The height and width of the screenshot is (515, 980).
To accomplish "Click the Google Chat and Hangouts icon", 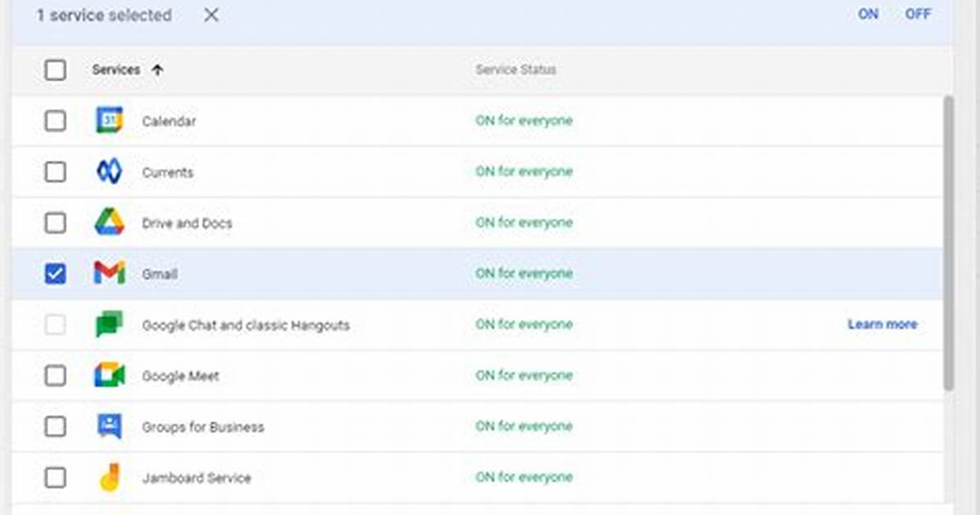I will (x=109, y=324).
